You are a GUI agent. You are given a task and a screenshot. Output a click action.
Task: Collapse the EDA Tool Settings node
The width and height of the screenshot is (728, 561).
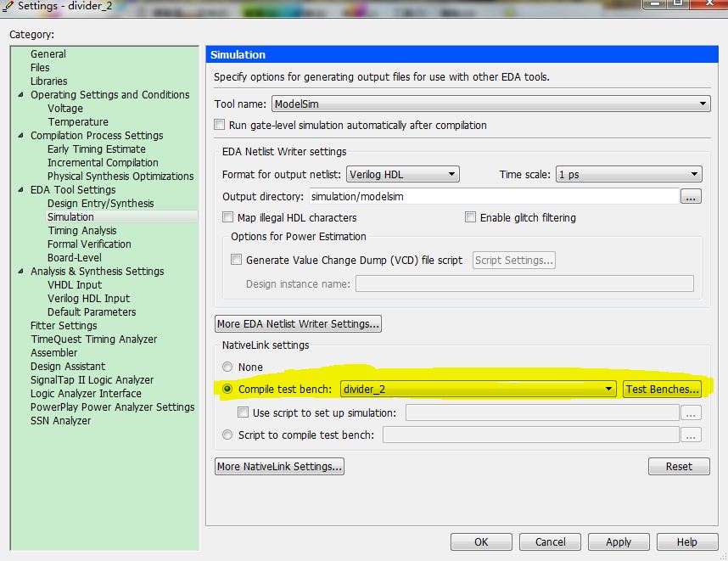20,189
